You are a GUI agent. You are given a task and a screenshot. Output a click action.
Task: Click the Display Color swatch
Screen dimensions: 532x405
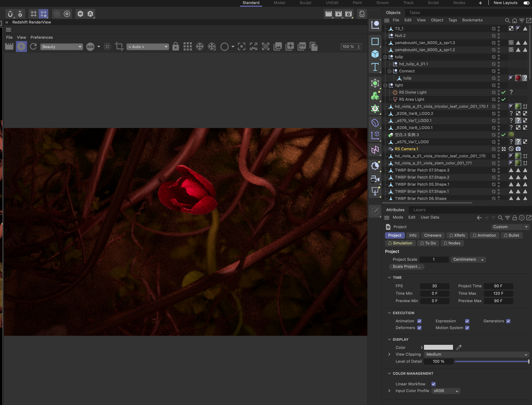point(438,347)
